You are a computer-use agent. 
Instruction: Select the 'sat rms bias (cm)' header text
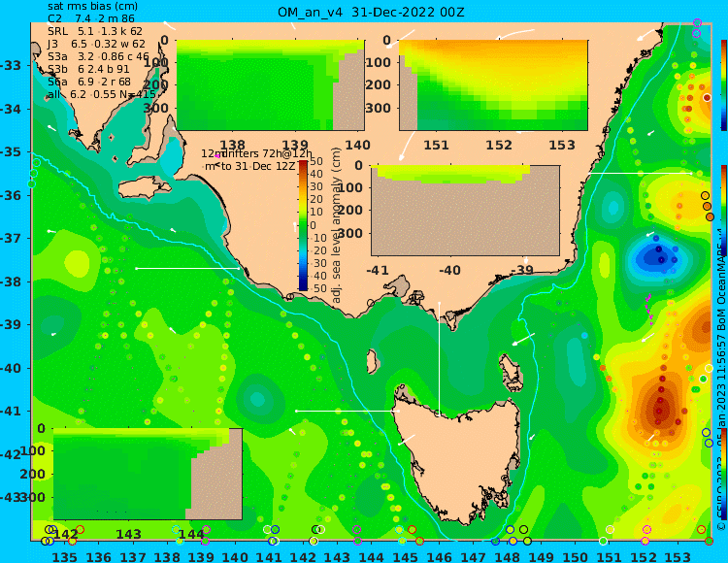92,7
